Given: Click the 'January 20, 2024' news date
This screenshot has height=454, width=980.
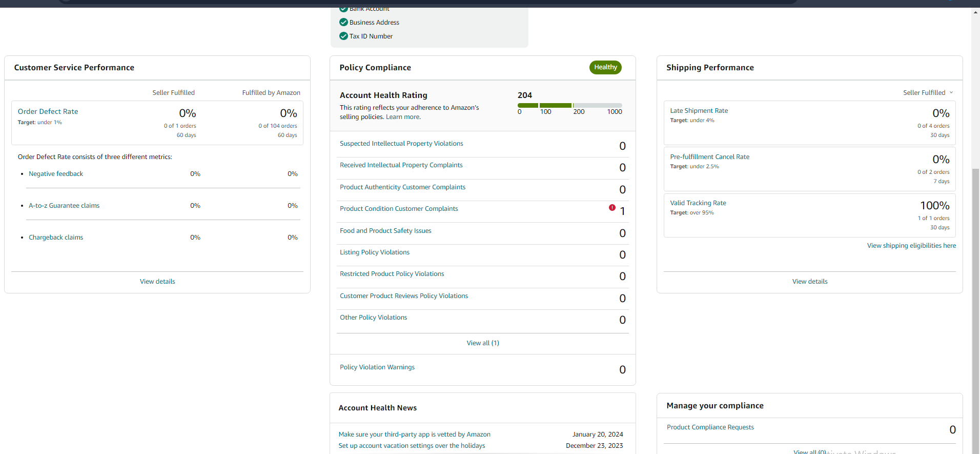Looking at the screenshot, I should [598, 435].
